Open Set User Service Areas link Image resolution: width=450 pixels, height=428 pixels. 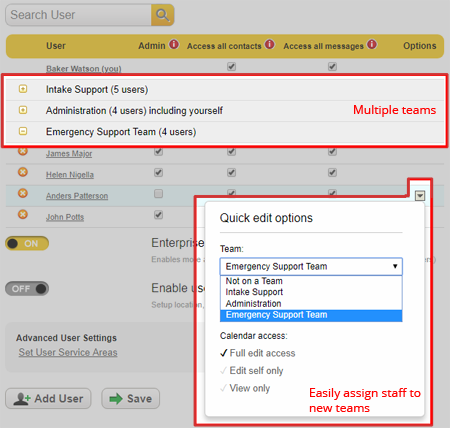coord(68,352)
